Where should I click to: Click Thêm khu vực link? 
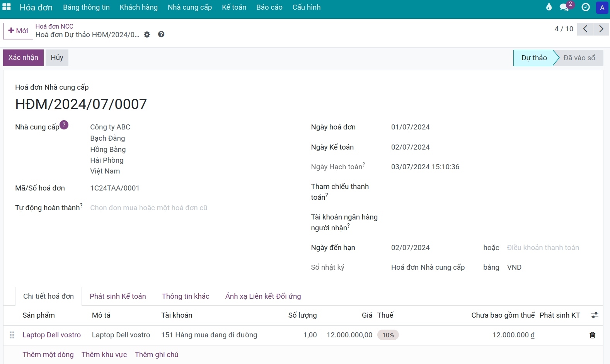pos(104,355)
